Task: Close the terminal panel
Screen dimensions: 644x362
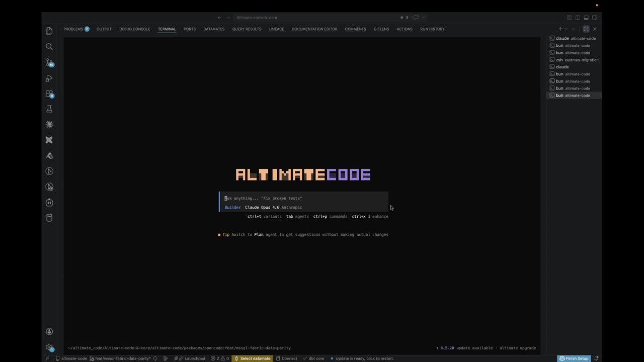Action: click(x=594, y=29)
